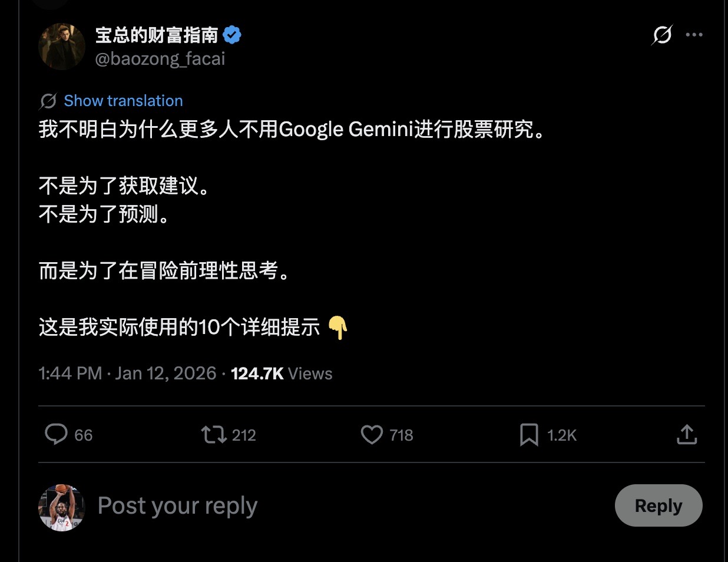The image size is (728, 562).
Task: Click your own avatar beside reply box
Action: click(x=62, y=507)
